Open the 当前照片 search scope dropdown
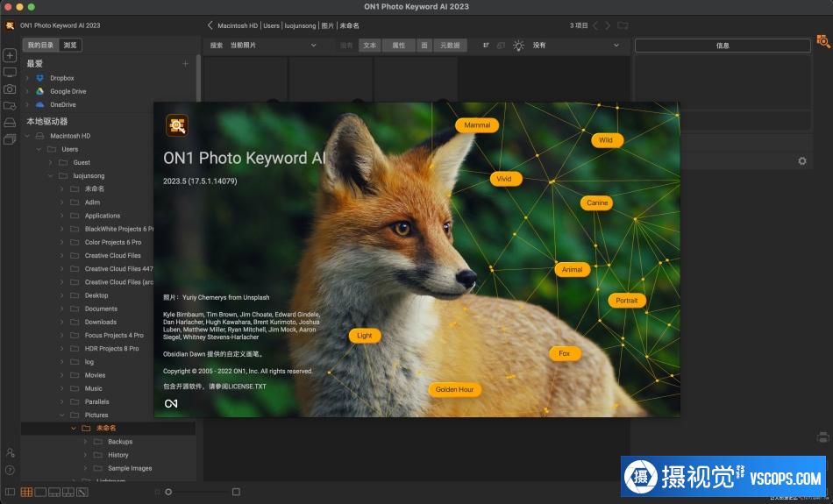Viewport: 833px width, 504px height. [273, 46]
